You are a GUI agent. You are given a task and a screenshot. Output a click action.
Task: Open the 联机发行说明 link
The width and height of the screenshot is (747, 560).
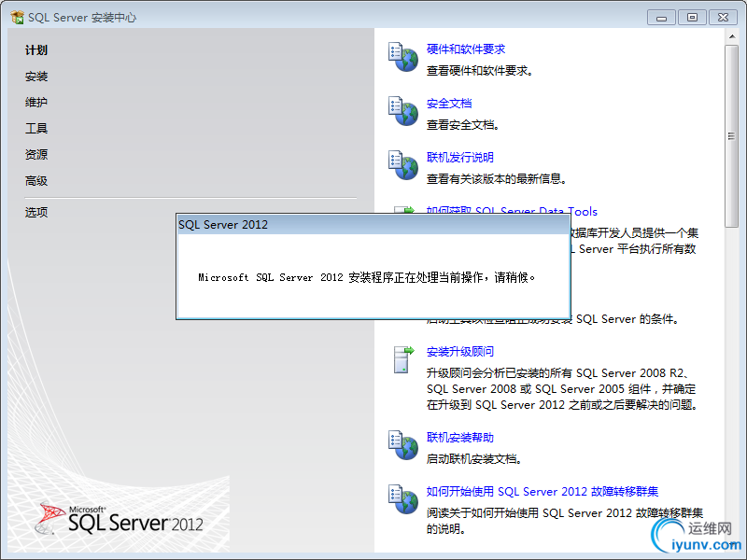459,157
